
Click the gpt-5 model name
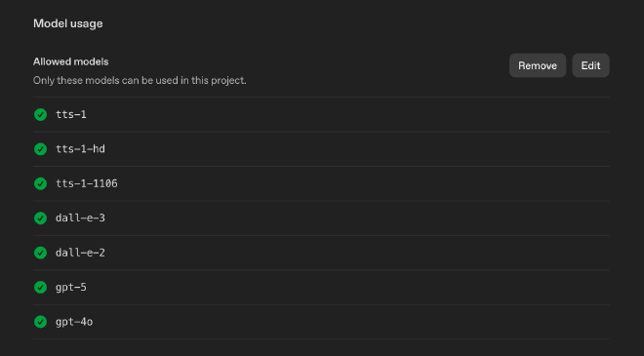(71, 287)
